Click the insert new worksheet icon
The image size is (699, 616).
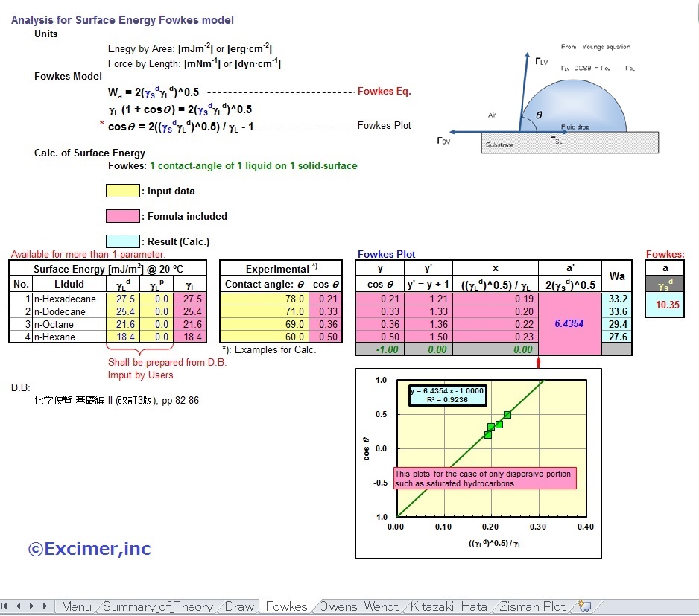pos(585,606)
